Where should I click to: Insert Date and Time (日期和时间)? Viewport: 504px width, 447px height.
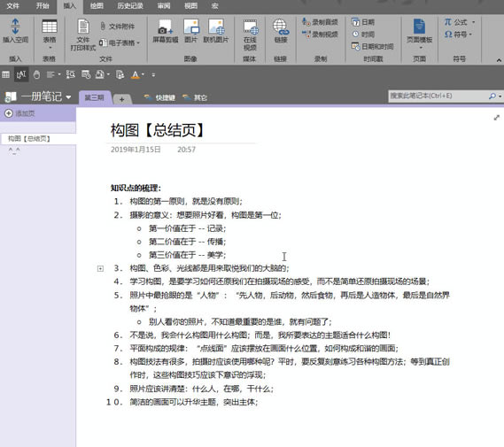pyautogui.click(x=372, y=46)
